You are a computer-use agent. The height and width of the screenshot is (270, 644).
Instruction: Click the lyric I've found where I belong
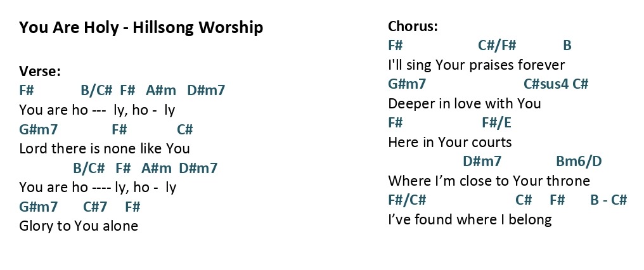470,219
